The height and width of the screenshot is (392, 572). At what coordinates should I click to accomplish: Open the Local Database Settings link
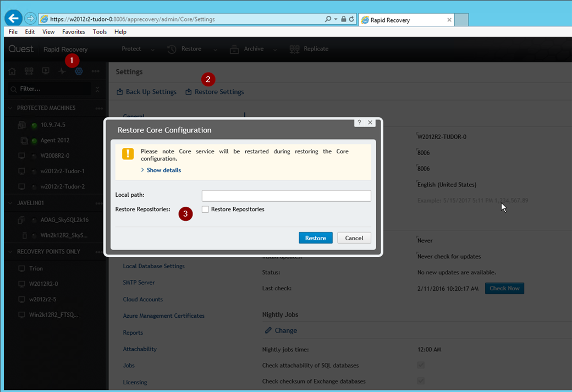pos(153,266)
